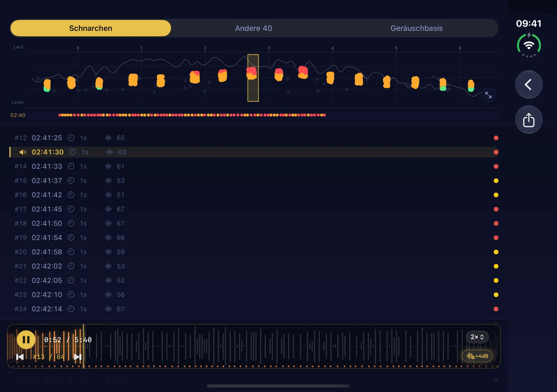The image size is (557, 392).
Task: Switch to the Schnarchen tab
Action: pyautogui.click(x=91, y=28)
